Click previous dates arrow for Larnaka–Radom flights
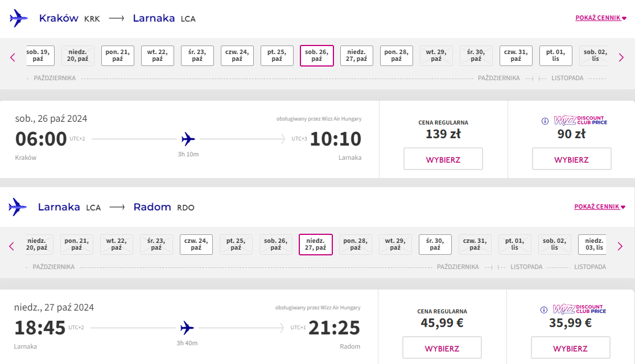Screen dimensions: 635x364 (x=11, y=246)
